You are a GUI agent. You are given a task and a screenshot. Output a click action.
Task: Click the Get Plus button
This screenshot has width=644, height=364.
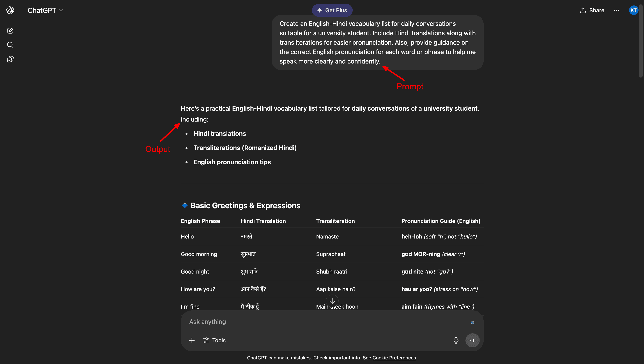click(x=332, y=10)
